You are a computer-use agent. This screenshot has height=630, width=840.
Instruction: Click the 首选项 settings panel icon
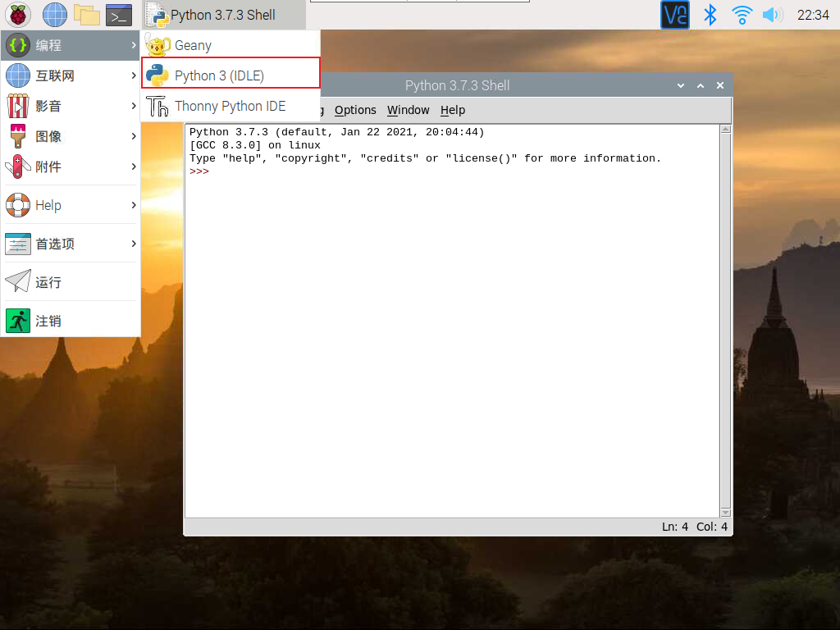coord(18,244)
